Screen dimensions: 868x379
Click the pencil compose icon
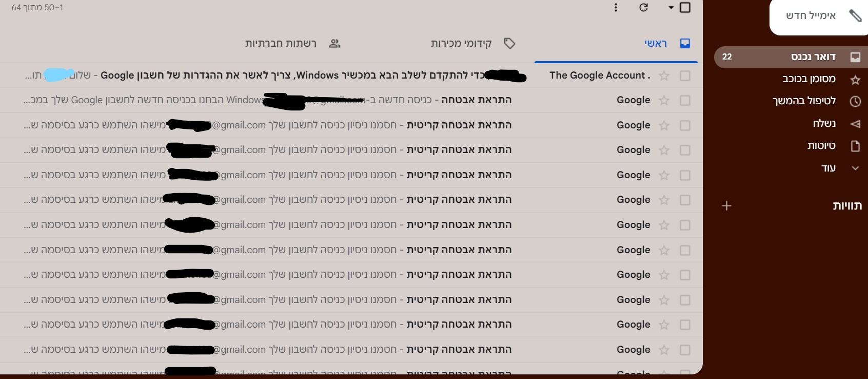855,15
